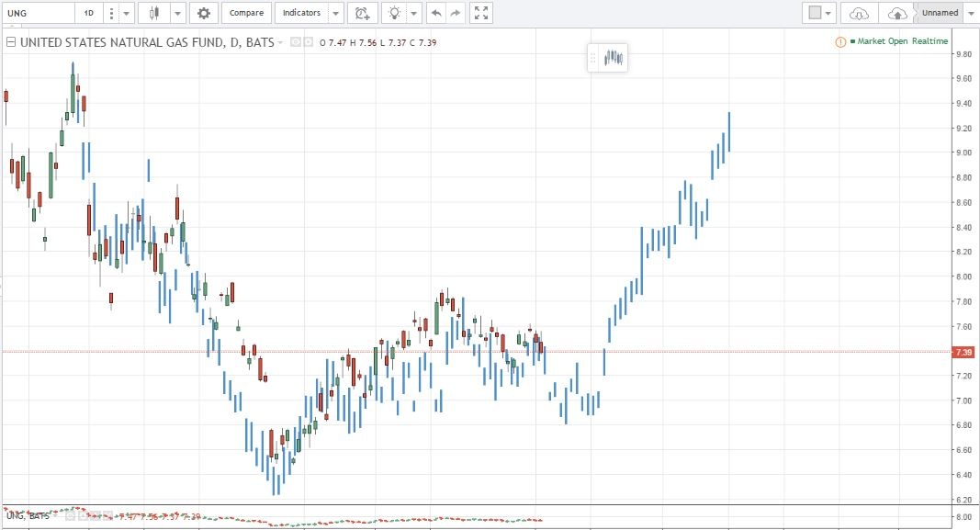
Task: Select the 1D timeframe interval
Action: (x=89, y=13)
